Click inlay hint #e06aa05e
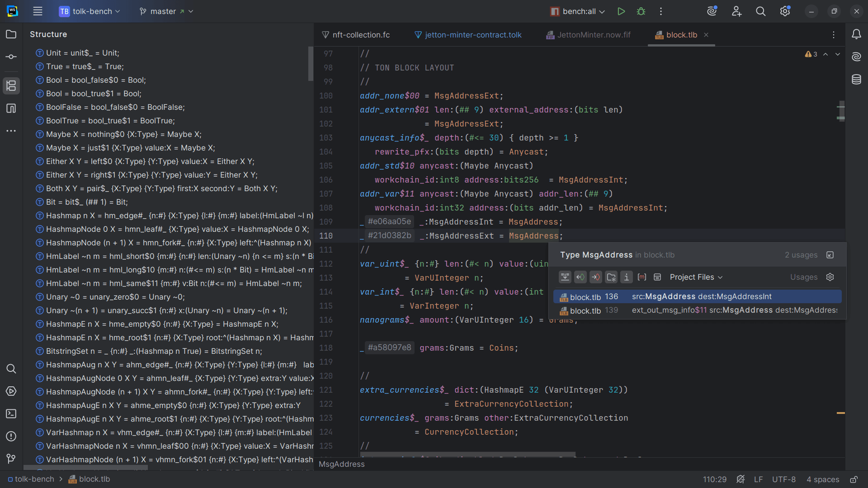The height and width of the screenshot is (488, 868). point(389,221)
